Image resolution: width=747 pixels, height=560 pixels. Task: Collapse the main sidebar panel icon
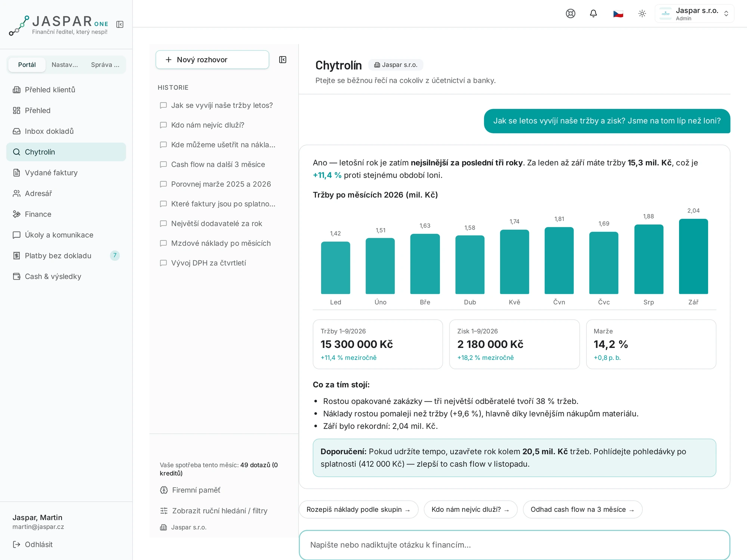pyautogui.click(x=120, y=24)
